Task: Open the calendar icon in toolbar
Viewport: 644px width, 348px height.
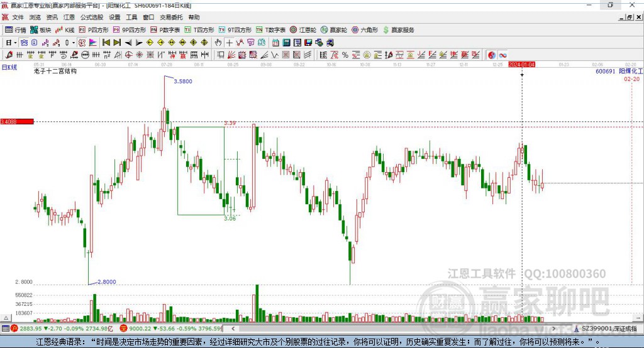Action: pyautogui.click(x=275, y=43)
